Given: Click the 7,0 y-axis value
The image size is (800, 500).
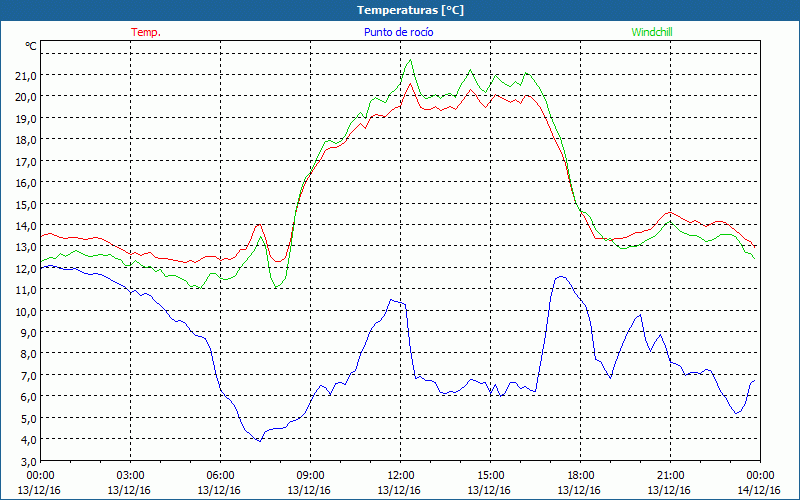Looking at the screenshot, I should 28,376.
